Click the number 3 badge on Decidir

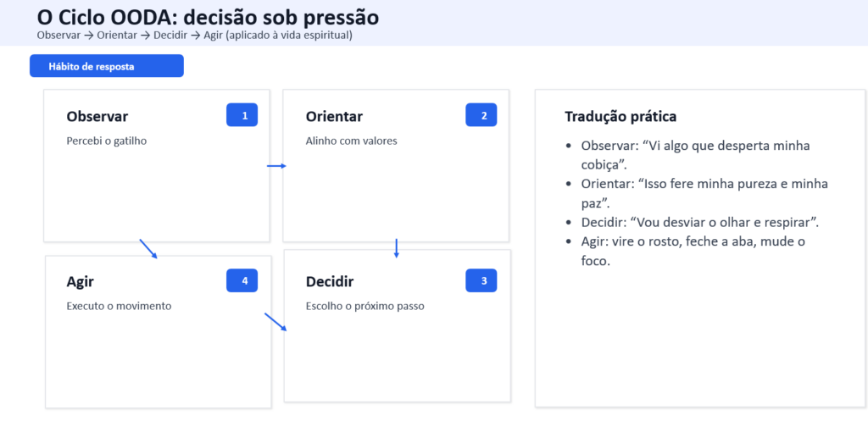(481, 281)
